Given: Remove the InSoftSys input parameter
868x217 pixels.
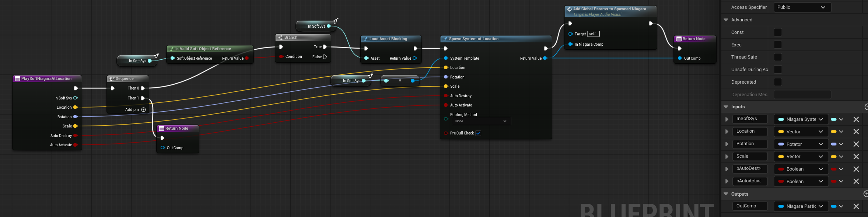Looking at the screenshot, I should pos(856,119).
